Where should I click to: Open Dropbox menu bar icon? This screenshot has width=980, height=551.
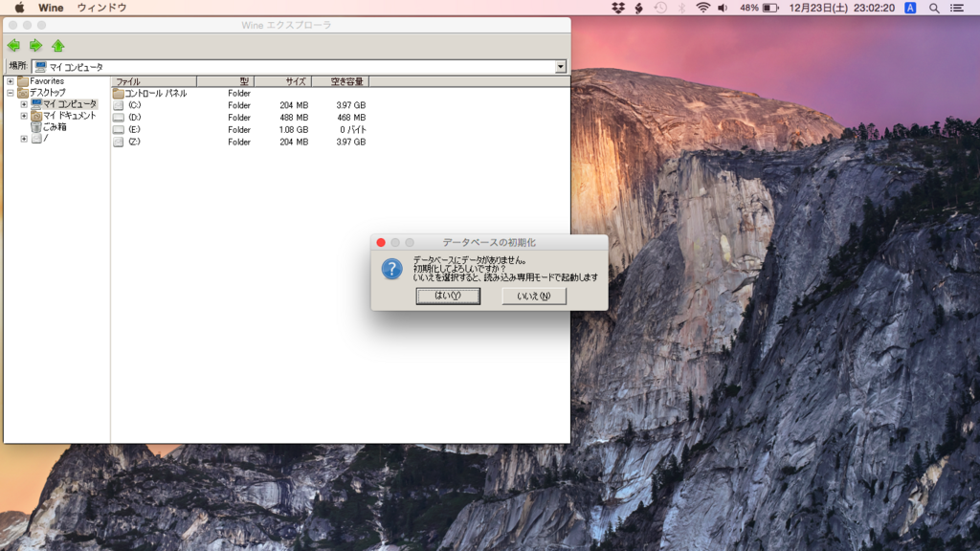tap(618, 8)
